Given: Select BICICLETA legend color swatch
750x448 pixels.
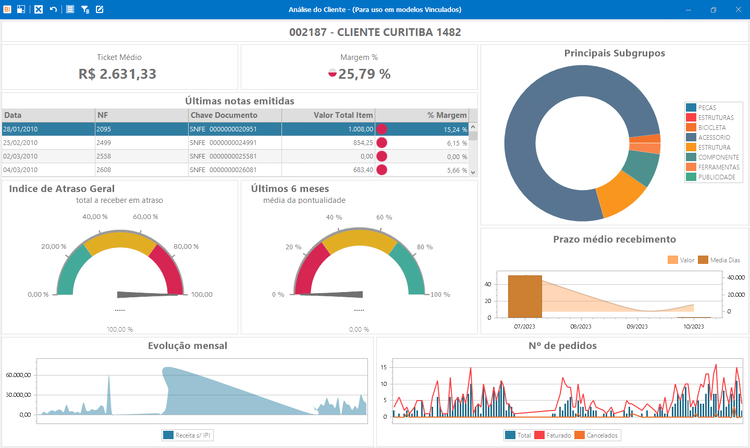Looking at the screenshot, I should [691, 128].
